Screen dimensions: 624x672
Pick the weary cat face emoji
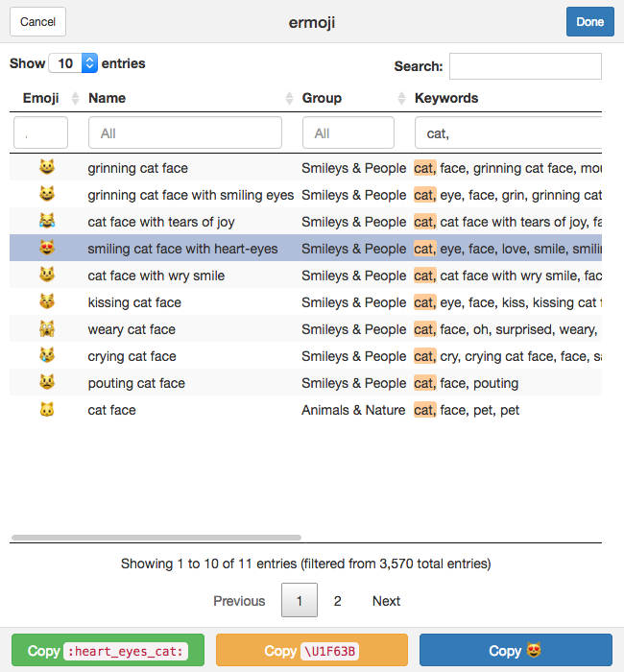point(47,328)
